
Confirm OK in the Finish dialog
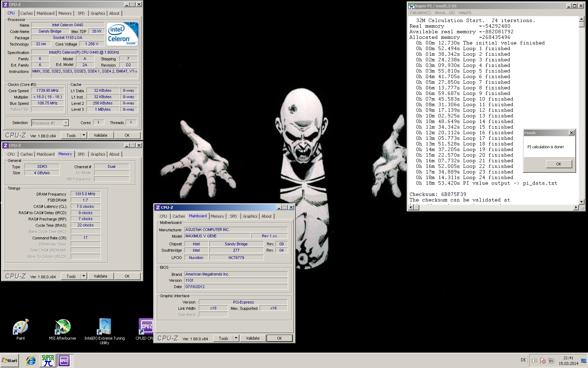[x=559, y=164]
